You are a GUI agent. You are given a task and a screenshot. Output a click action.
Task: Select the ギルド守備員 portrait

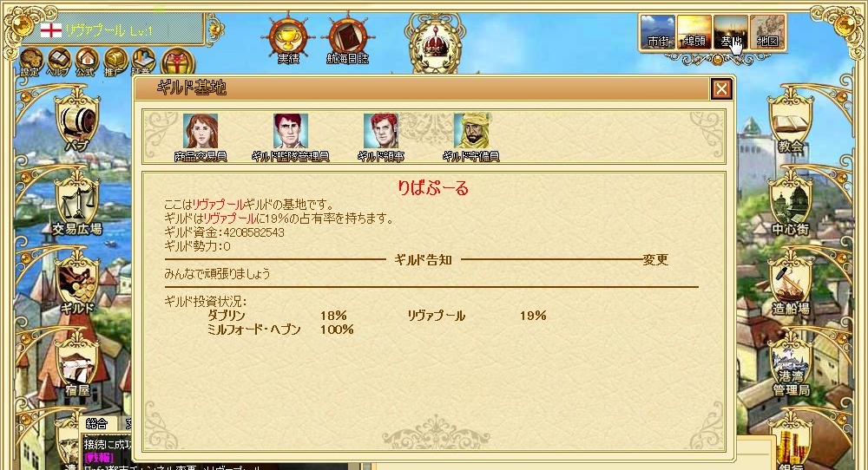point(471,138)
